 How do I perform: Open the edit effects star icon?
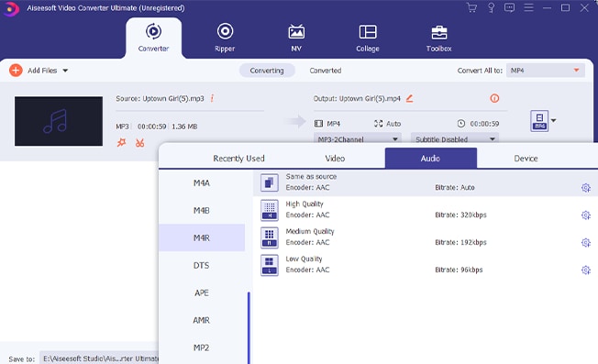pyautogui.click(x=121, y=142)
